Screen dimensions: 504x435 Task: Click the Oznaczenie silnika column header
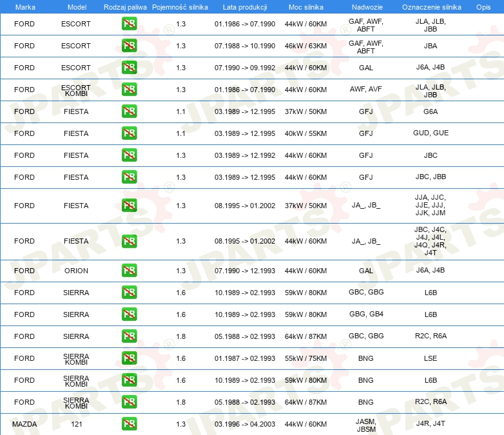tap(431, 7)
